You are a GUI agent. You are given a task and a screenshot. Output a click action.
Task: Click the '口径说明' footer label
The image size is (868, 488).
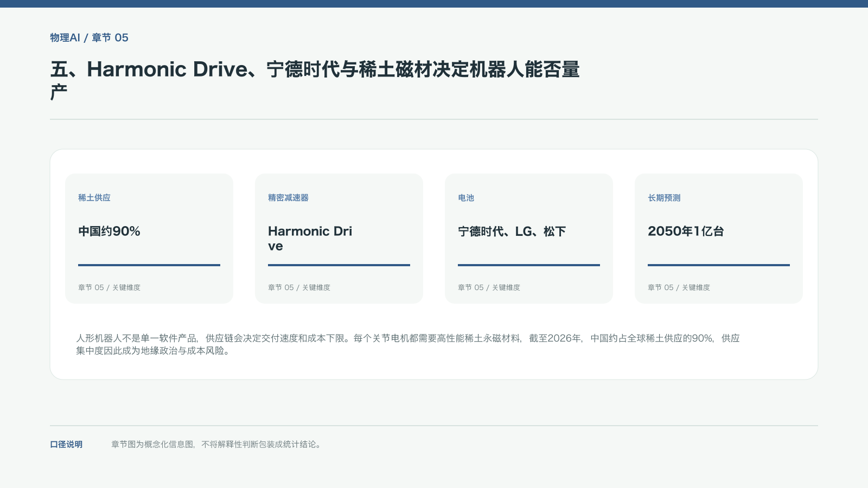[x=66, y=445]
